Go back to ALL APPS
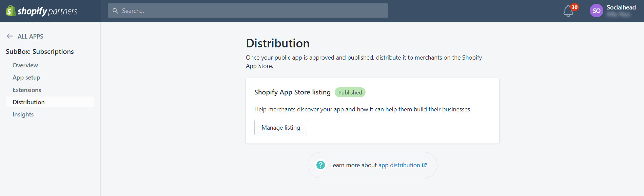644x196 pixels. pos(31,36)
